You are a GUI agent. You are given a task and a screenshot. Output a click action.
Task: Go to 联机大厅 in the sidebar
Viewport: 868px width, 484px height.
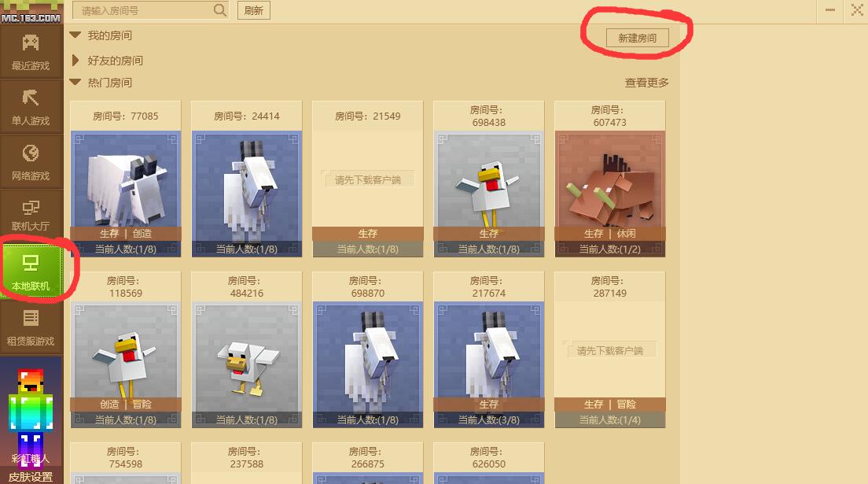31,215
